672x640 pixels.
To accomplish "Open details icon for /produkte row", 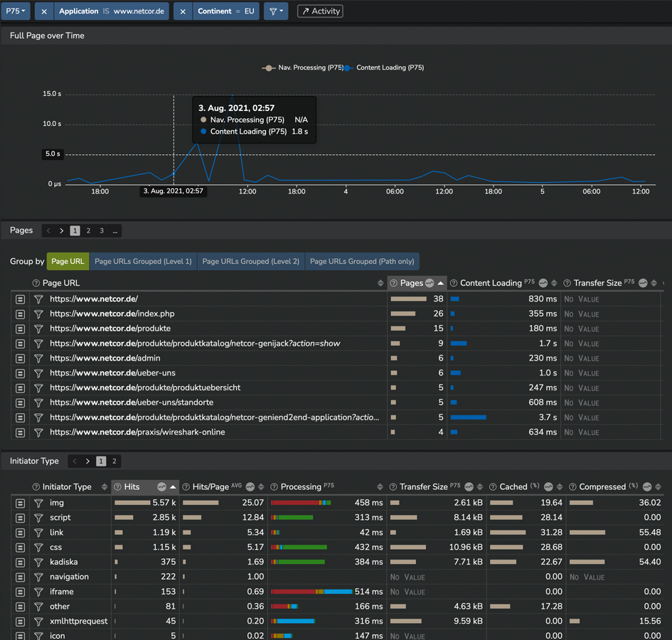I will point(20,329).
